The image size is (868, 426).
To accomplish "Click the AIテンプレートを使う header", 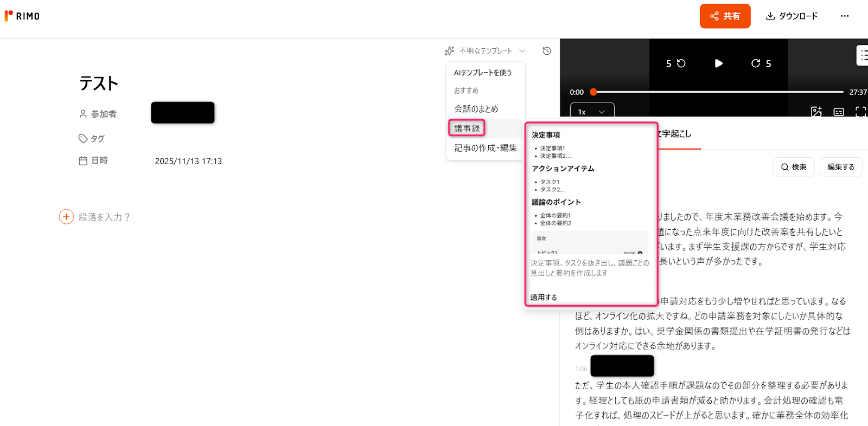I will (x=483, y=73).
